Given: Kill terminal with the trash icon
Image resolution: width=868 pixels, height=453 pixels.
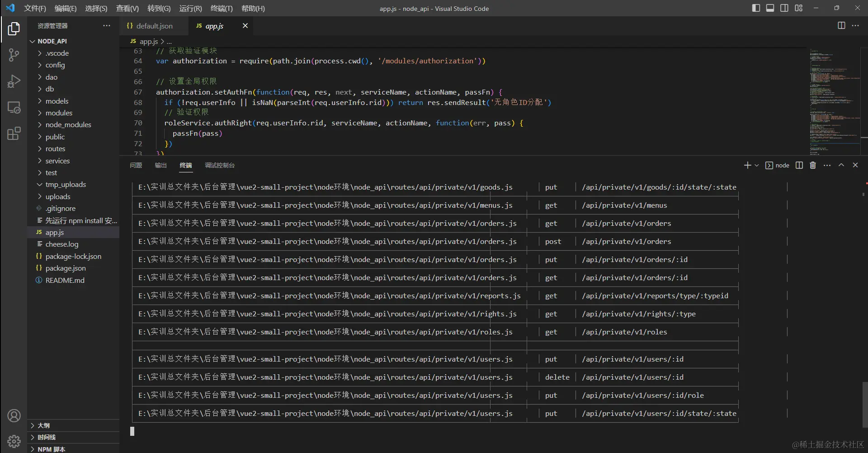Looking at the screenshot, I should (x=813, y=165).
